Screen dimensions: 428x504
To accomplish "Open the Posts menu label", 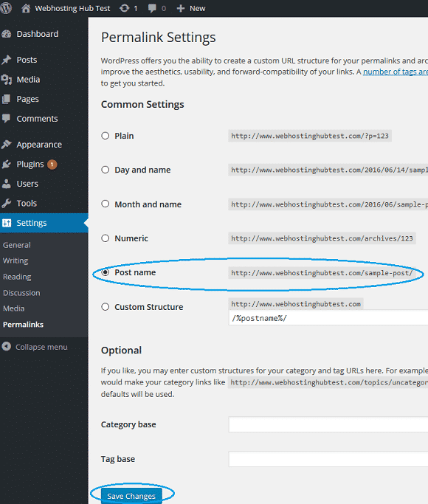I will (x=27, y=60).
